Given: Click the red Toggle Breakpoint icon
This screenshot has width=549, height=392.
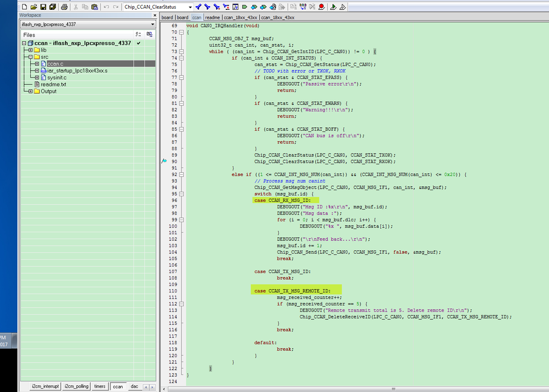Looking at the screenshot, I should [321, 7].
